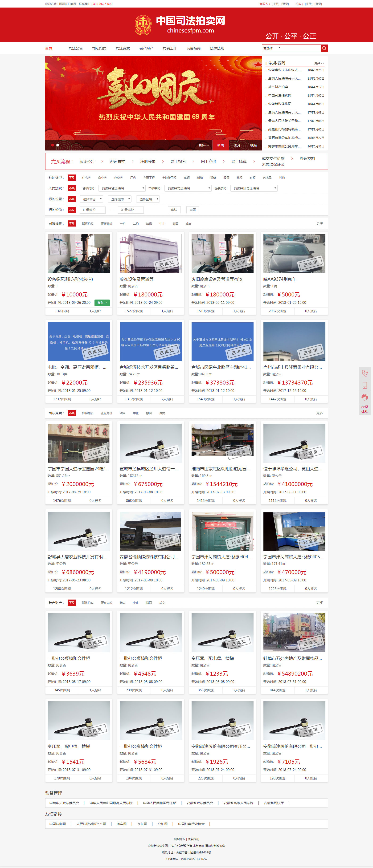The width and height of the screenshot is (373, 868).
Task: Open 请选择区县级法院 dropdown
Action: click(254, 188)
